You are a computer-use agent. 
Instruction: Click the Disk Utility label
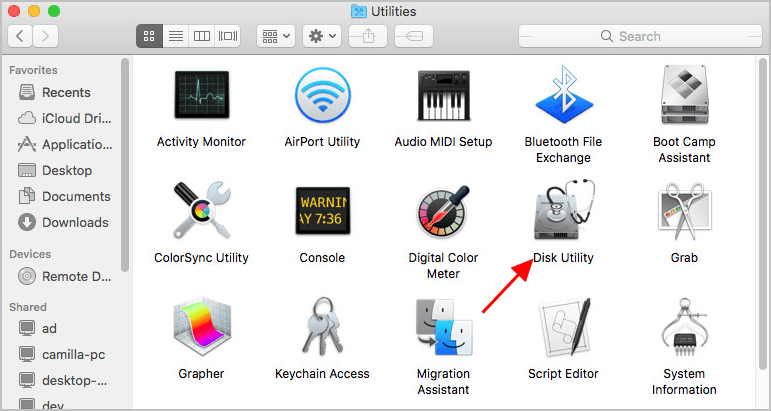coord(563,258)
